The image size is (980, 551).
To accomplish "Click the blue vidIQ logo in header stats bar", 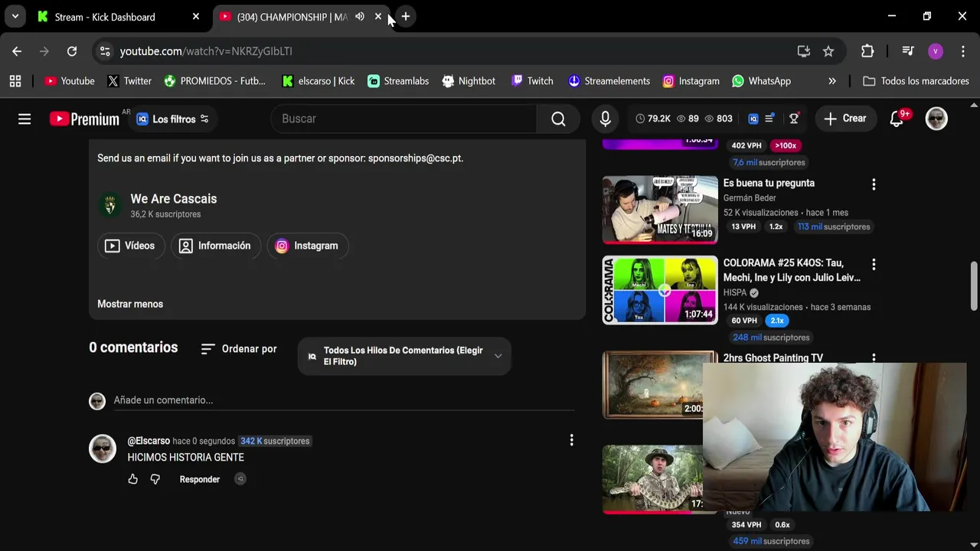I will click(x=753, y=119).
